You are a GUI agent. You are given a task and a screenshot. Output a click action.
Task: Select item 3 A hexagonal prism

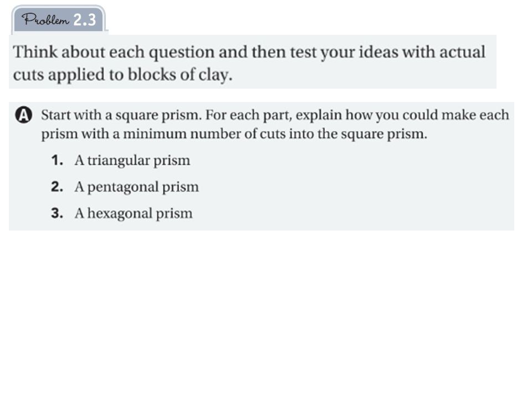pos(122,213)
